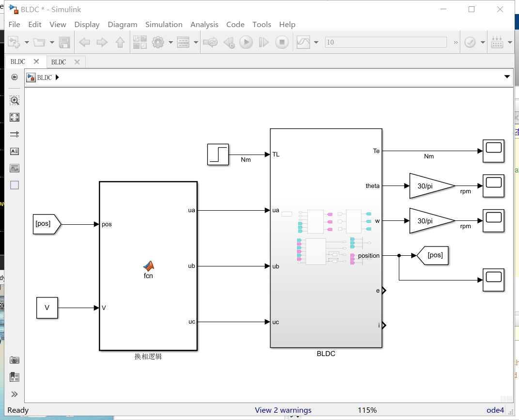The image size is (519, 420).
Task: Click the Back navigation arrow
Action: pos(84,42)
